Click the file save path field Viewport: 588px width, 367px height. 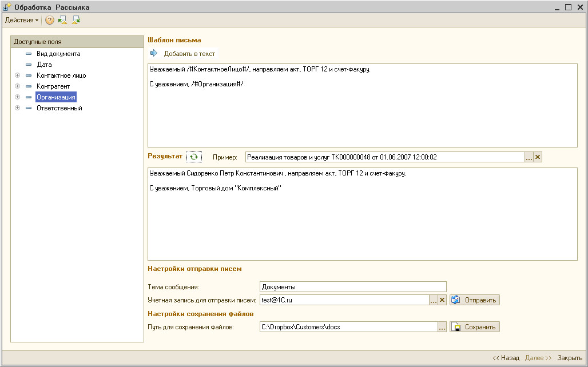point(348,327)
